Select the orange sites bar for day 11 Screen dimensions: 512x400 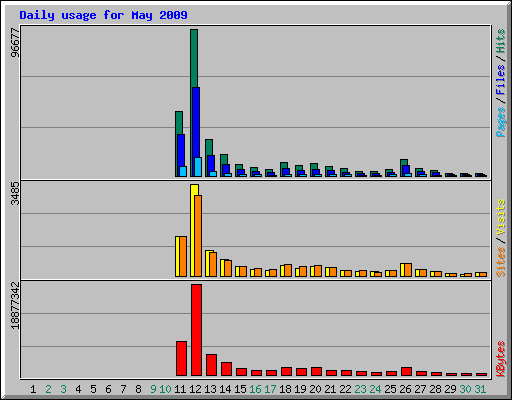[x=183, y=257]
